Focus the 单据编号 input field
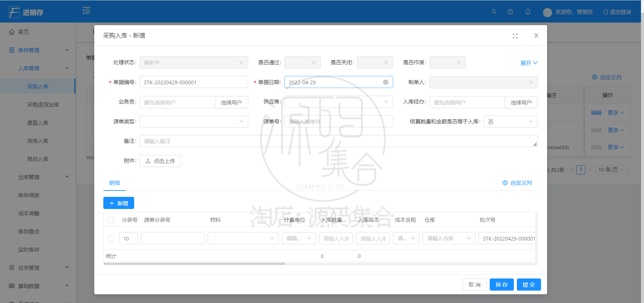Screen dimensions: 644x303 click(194, 82)
